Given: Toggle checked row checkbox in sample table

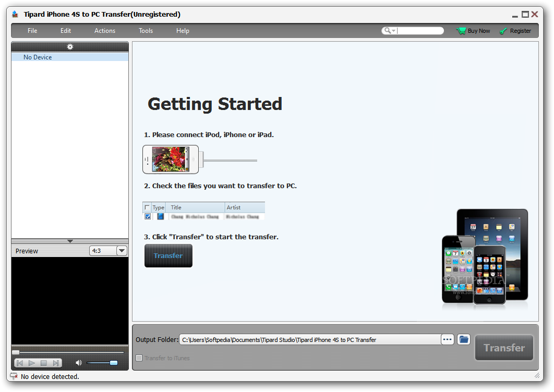Looking at the screenshot, I should [x=148, y=216].
